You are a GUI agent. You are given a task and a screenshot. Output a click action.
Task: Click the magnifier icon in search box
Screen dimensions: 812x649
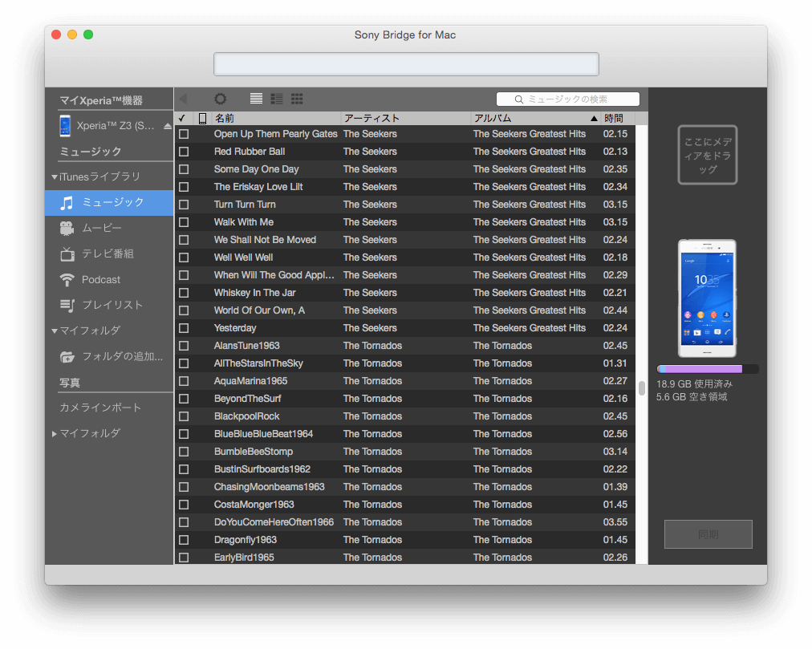click(x=518, y=99)
